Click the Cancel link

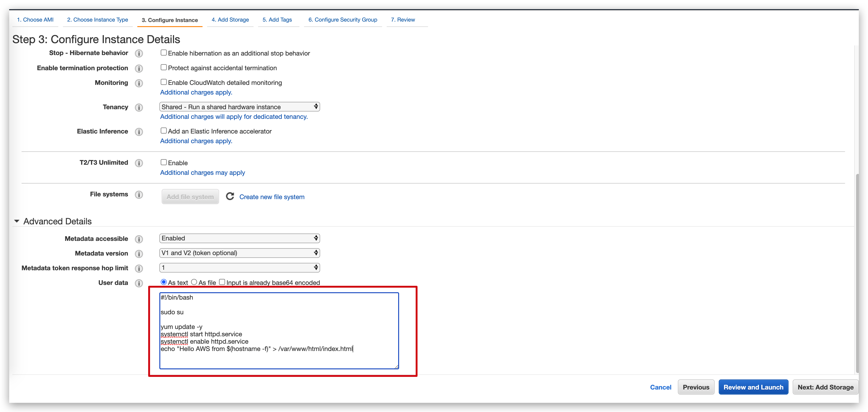[x=660, y=387]
